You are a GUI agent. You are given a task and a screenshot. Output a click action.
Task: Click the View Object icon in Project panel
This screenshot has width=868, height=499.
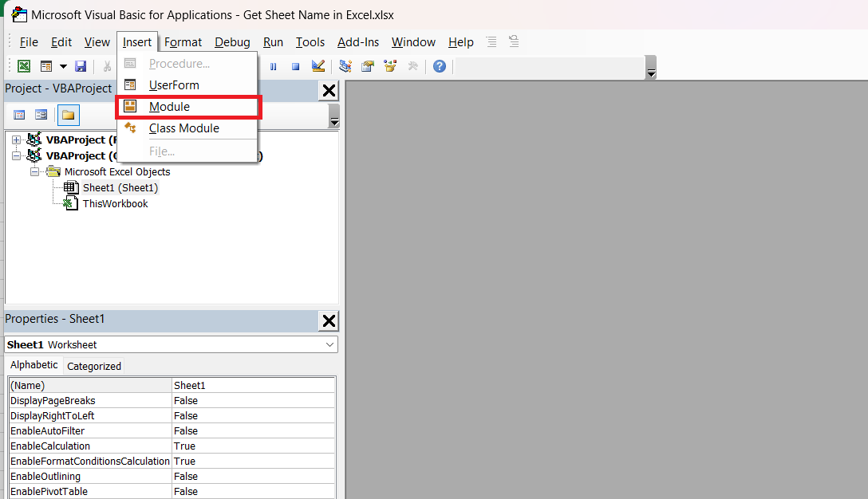coord(41,115)
